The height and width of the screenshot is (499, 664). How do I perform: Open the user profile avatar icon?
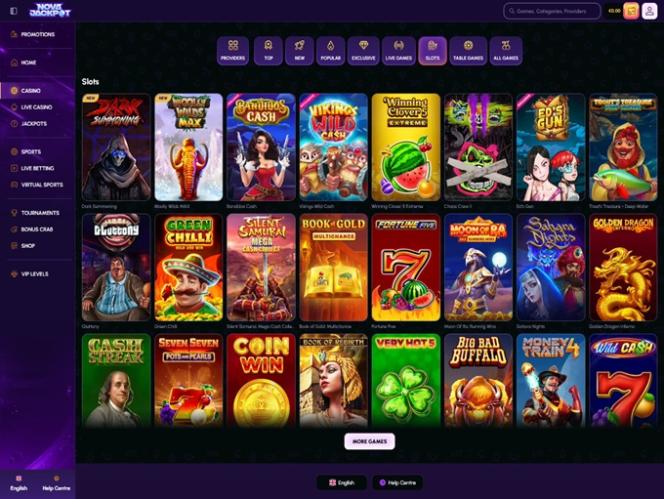click(x=649, y=11)
